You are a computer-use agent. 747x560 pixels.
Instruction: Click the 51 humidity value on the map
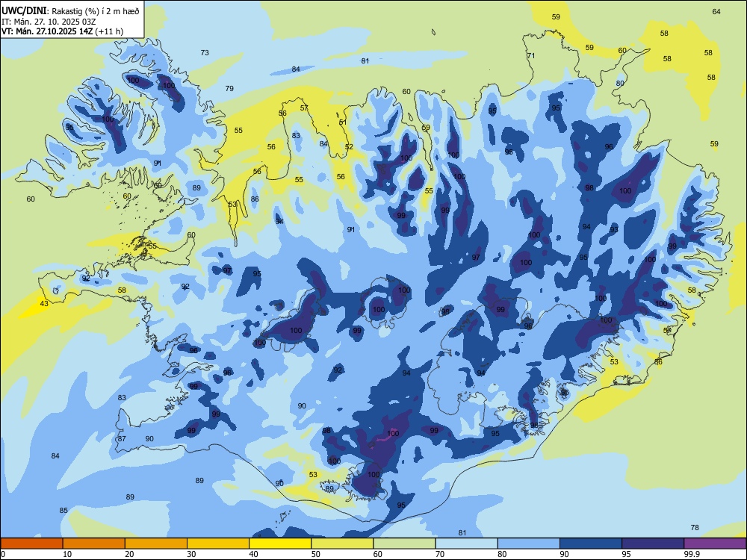tap(343, 122)
